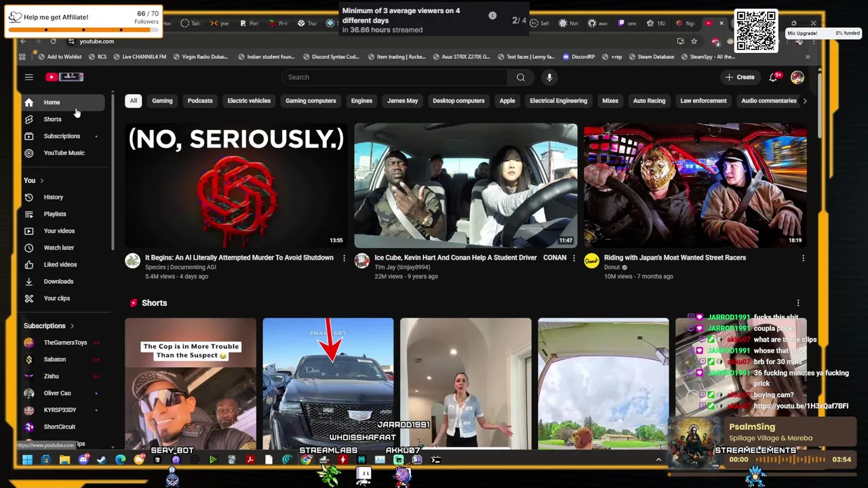This screenshot has height=488, width=868.
Task: Click the Species channel avatar
Action: [x=132, y=261]
